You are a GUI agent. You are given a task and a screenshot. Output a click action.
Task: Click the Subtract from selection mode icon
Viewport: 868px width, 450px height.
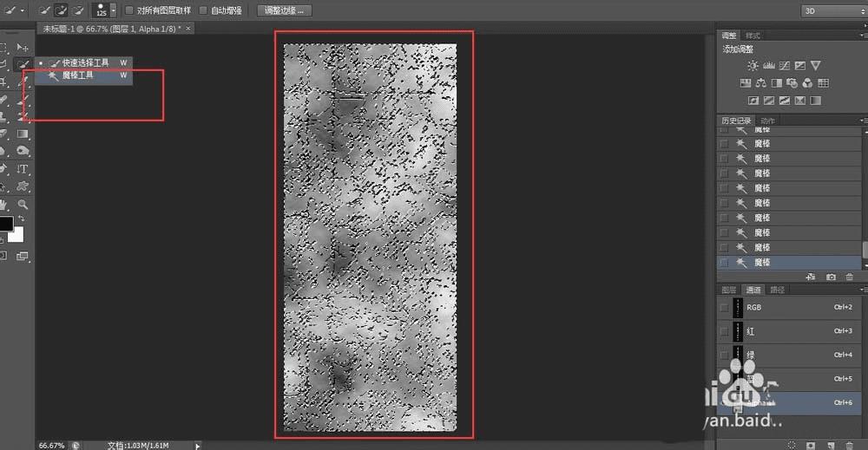(78, 10)
